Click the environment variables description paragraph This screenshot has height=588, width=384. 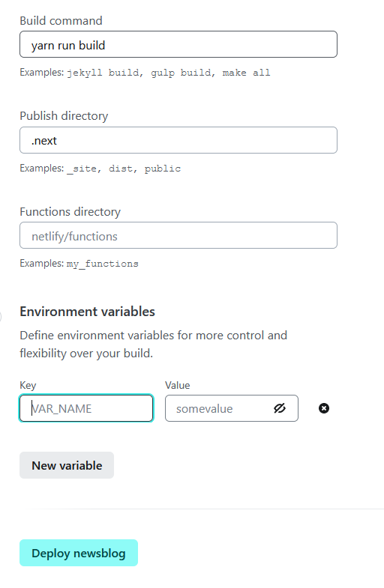click(153, 345)
